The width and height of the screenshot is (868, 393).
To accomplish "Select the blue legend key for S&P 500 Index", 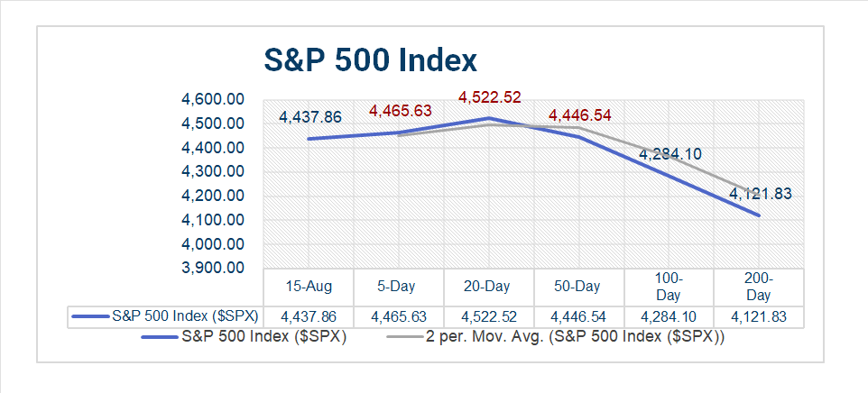I will (159, 339).
